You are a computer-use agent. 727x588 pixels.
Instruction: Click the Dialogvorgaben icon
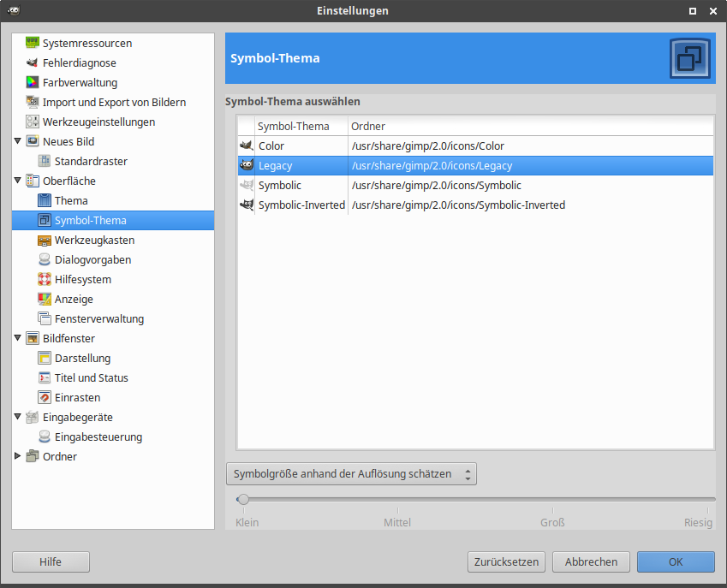(45, 259)
